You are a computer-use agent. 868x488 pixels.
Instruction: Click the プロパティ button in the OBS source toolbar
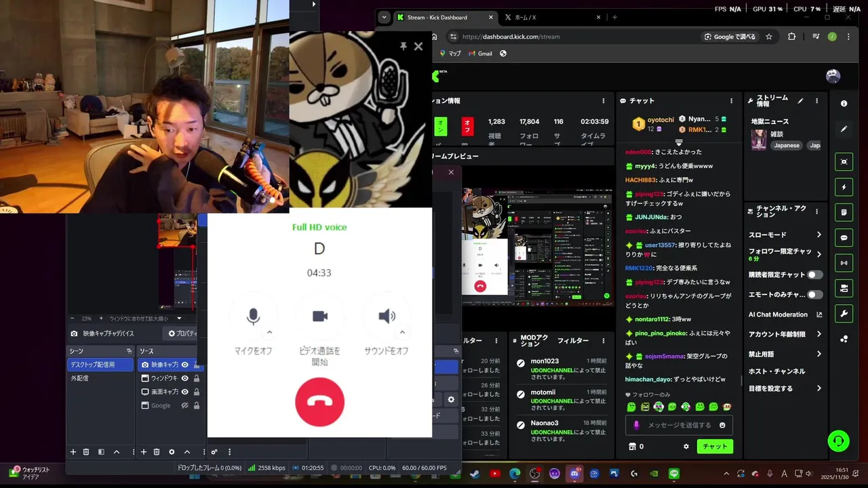pos(182,333)
